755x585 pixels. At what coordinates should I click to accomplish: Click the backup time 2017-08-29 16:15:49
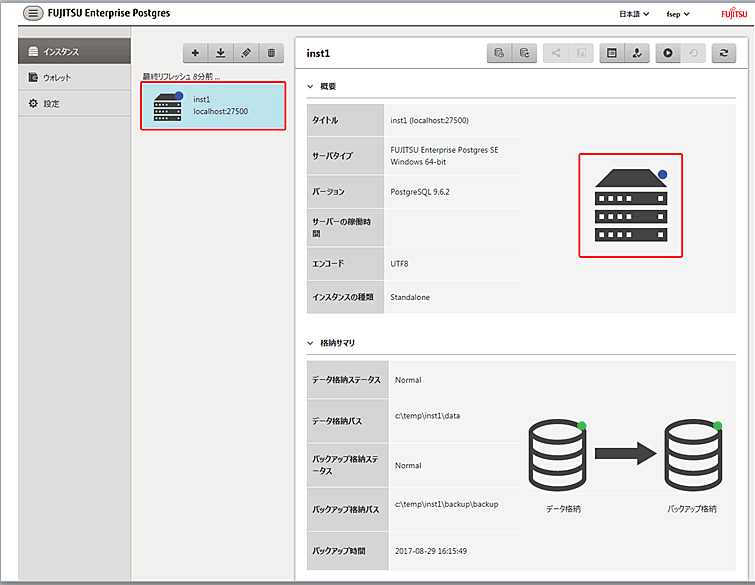430,551
